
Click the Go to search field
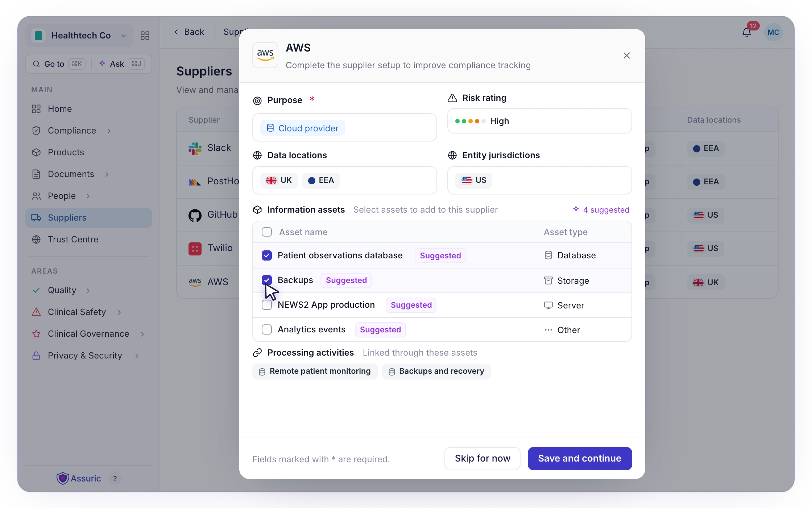click(x=59, y=64)
